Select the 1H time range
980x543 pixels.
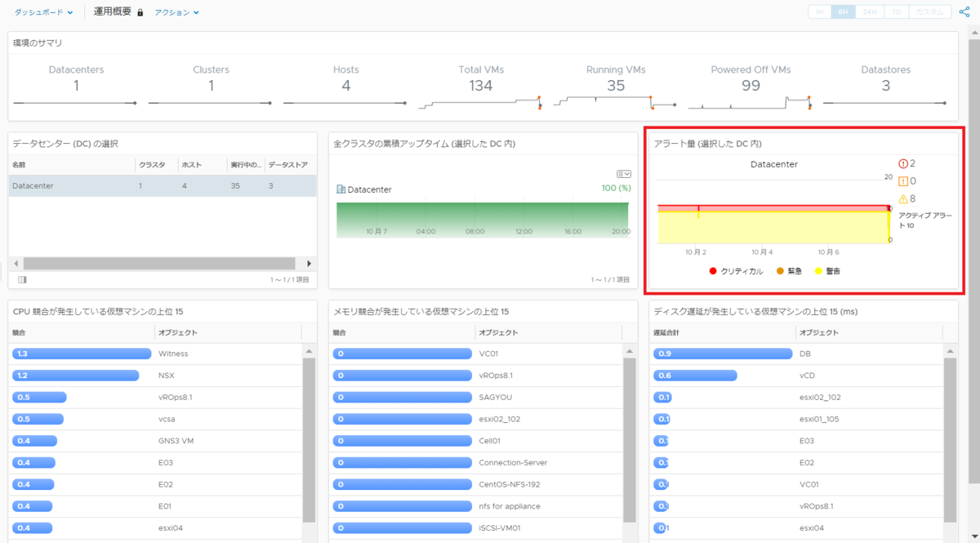coord(819,12)
